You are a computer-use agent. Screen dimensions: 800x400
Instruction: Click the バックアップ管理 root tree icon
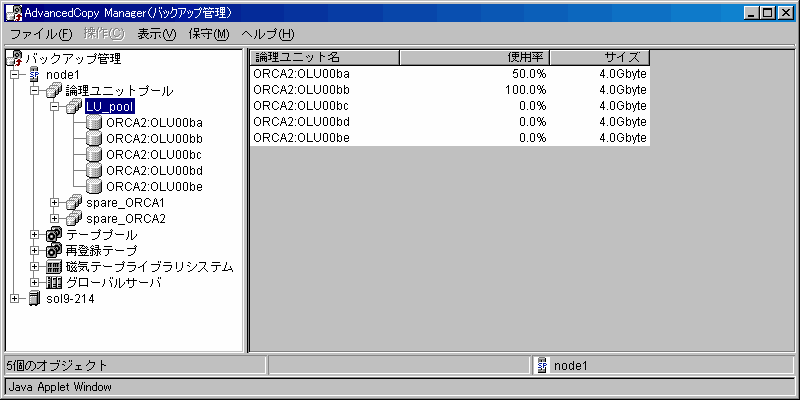tap(15, 58)
